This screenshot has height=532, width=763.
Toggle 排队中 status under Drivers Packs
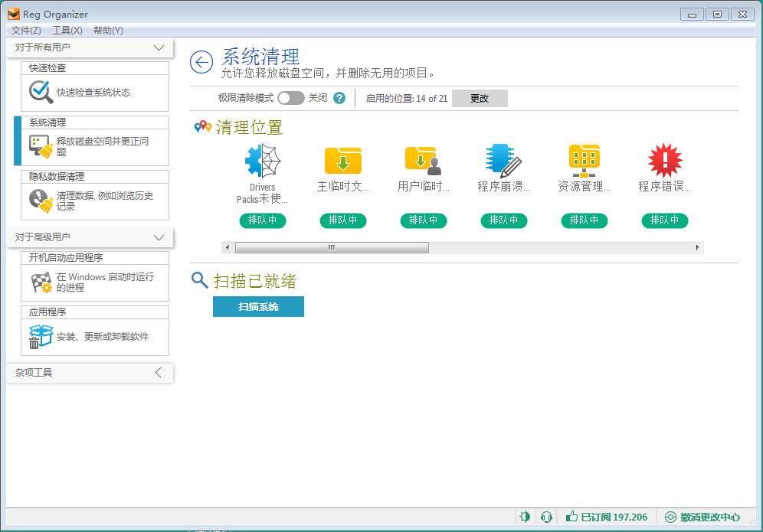262,220
